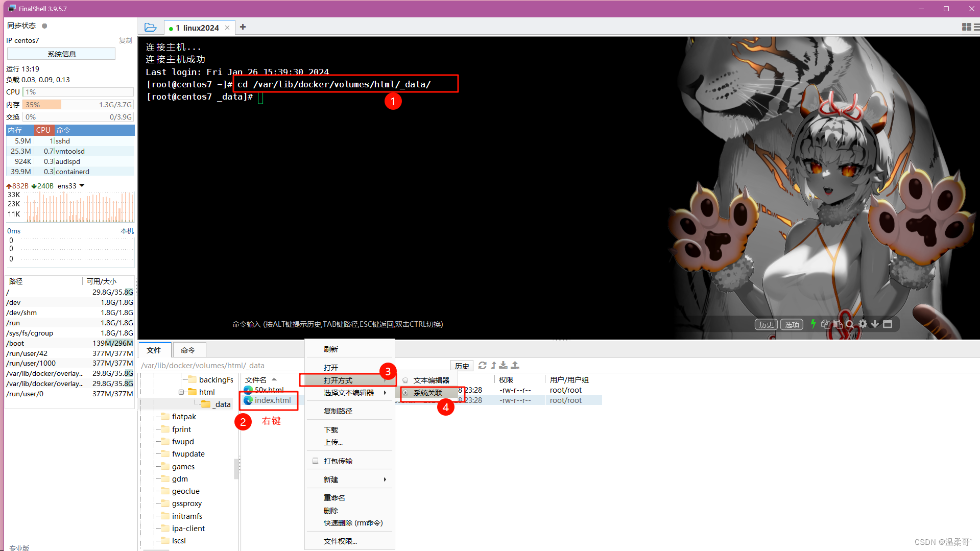Expand the 新建 submenu arrow
Image resolution: width=980 pixels, height=551 pixels.
(385, 480)
